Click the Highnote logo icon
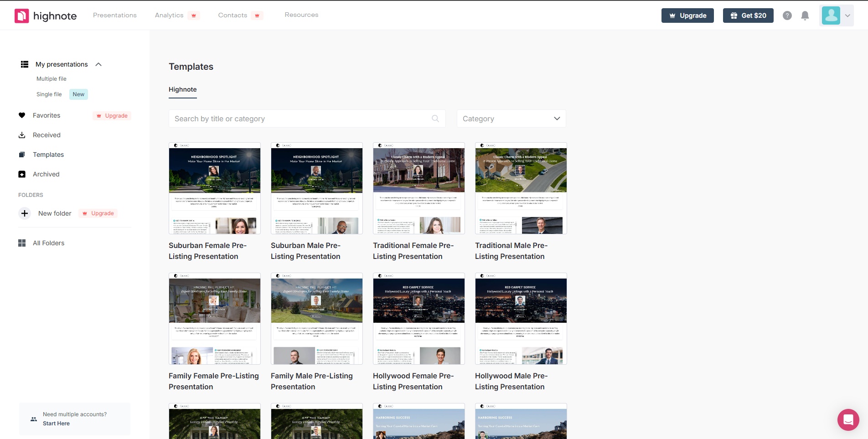This screenshot has width=868, height=439. (x=21, y=16)
